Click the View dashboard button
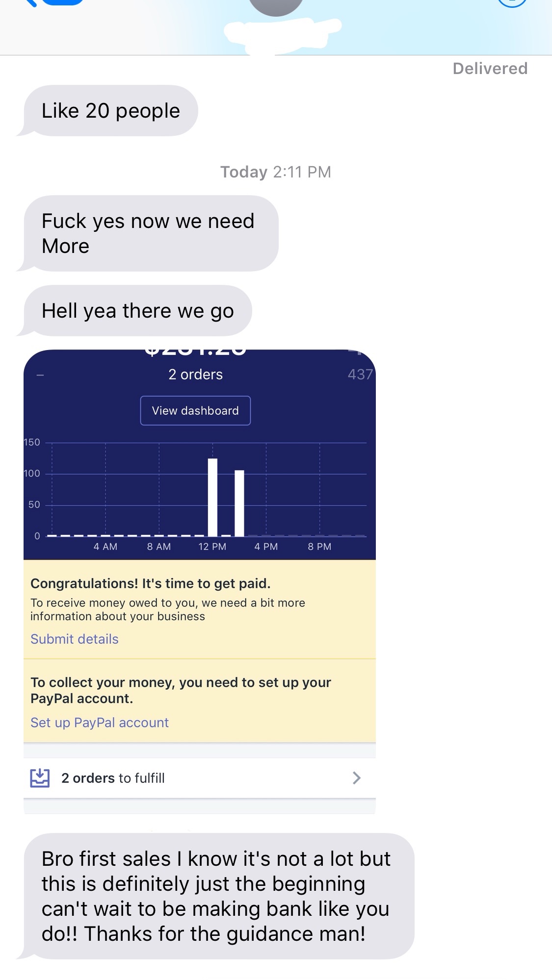Viewport: 552px width, 980px height. [195, 411]
